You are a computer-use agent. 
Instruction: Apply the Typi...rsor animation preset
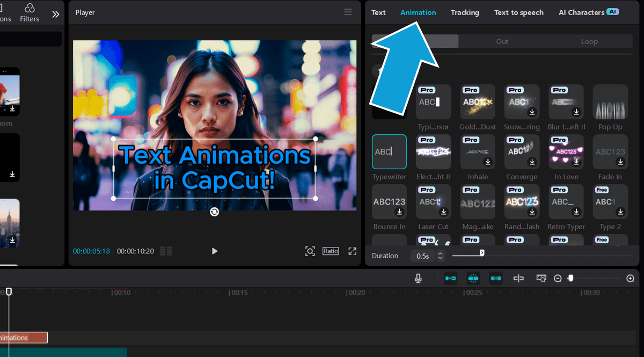pos(434,101)
